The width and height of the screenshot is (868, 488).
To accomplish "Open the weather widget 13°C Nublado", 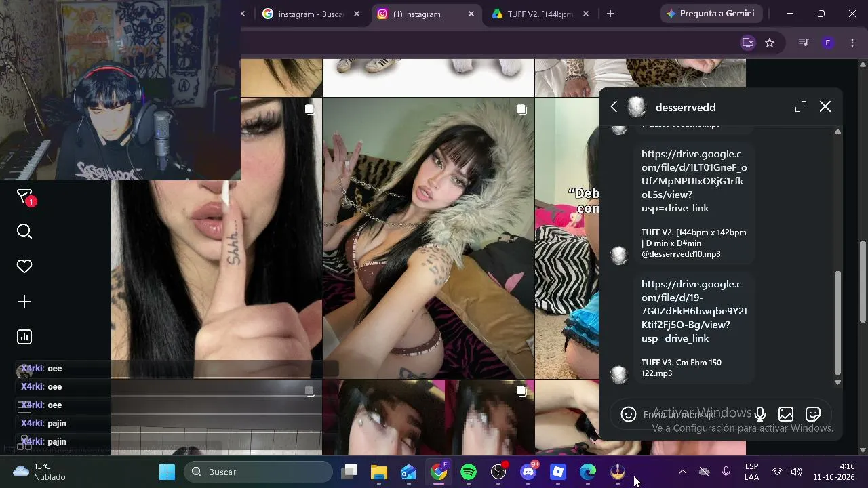I will point(41,472).
